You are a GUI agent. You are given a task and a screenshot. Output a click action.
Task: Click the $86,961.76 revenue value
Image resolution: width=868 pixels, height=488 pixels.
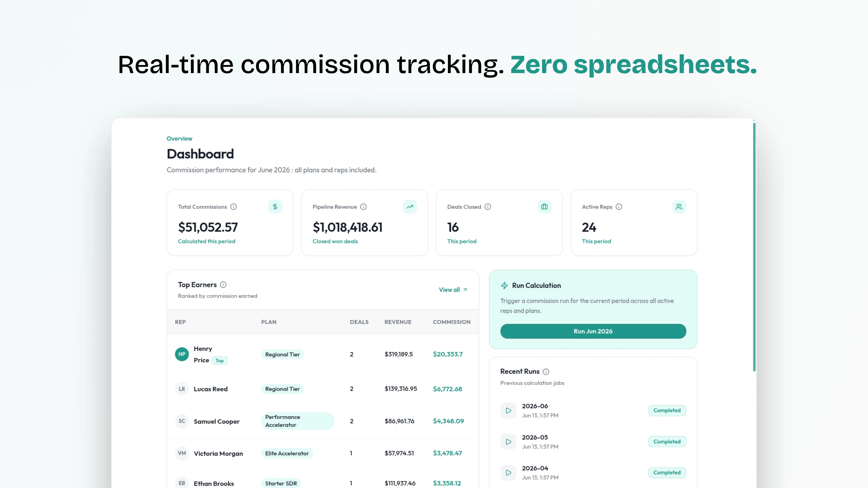(x=399, y=421)
